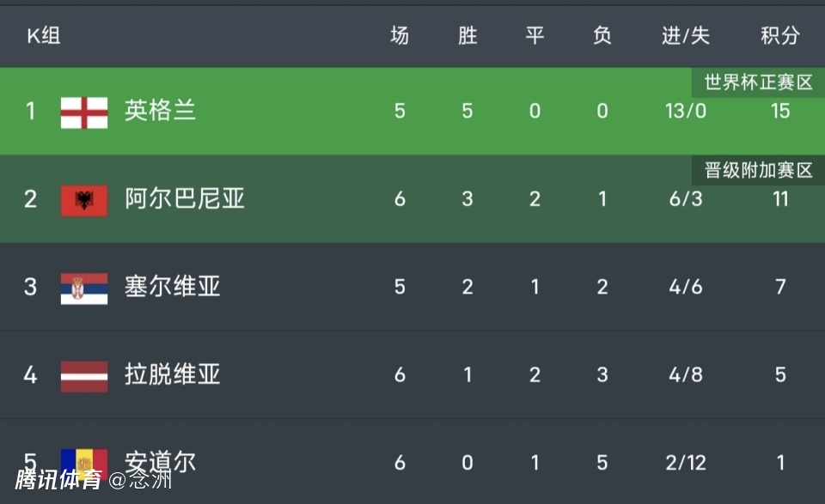The image size is (825, 504).
Task: Select the 塞尔维亚 team name
Action: tap(173, 287)
